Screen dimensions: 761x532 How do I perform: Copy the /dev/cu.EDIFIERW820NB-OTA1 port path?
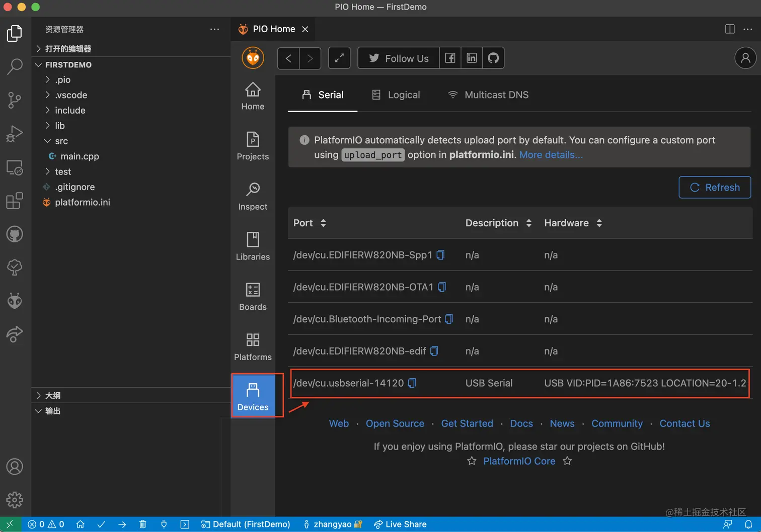click(x=442, y=287)
